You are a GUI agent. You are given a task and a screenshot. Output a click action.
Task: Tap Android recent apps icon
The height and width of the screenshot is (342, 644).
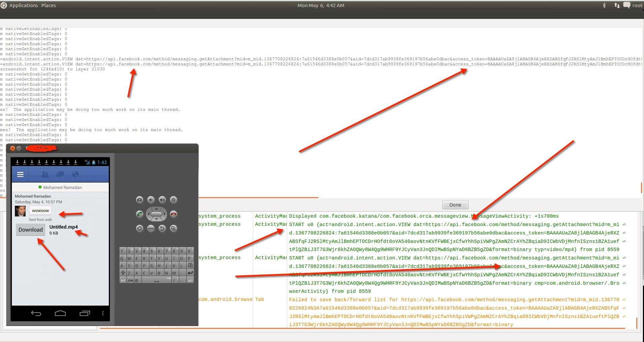(x=84, y=313)
